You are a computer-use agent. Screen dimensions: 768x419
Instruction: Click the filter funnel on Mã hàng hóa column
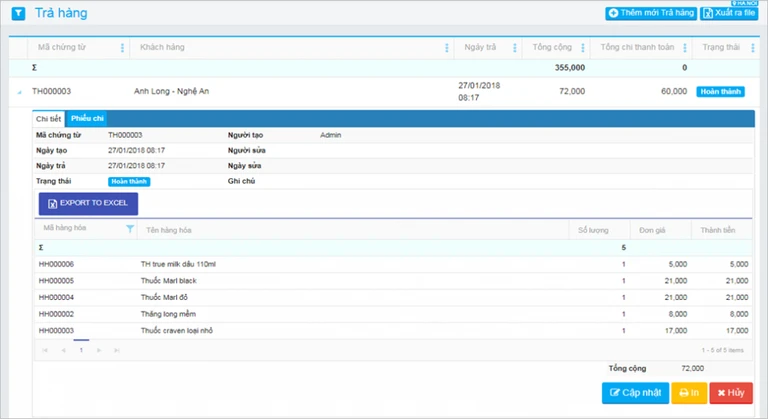pos(130,229)
